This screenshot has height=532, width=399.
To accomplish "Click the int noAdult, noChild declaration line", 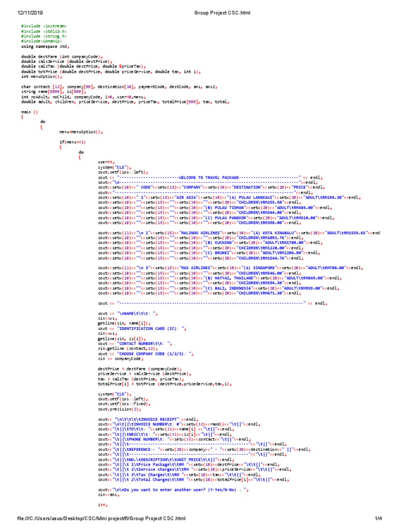I will (84, 97).
